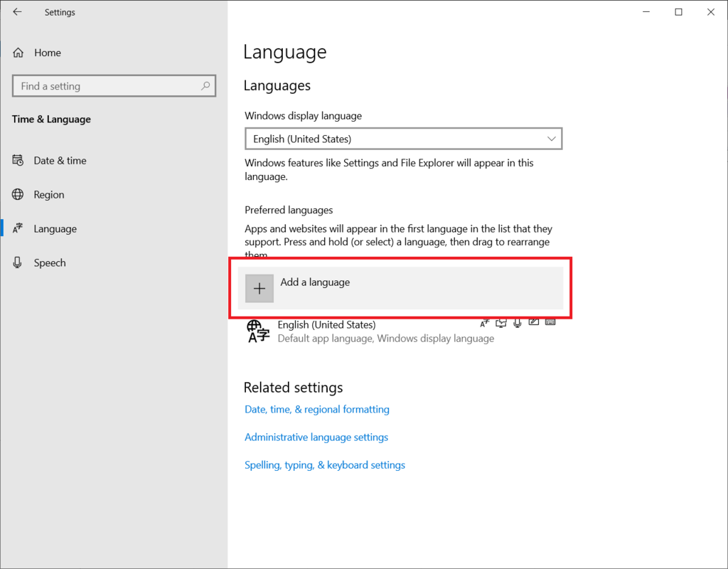Click the text-to-speech feature icon
Screen dimensions: 728x569
tap(501, 323)
